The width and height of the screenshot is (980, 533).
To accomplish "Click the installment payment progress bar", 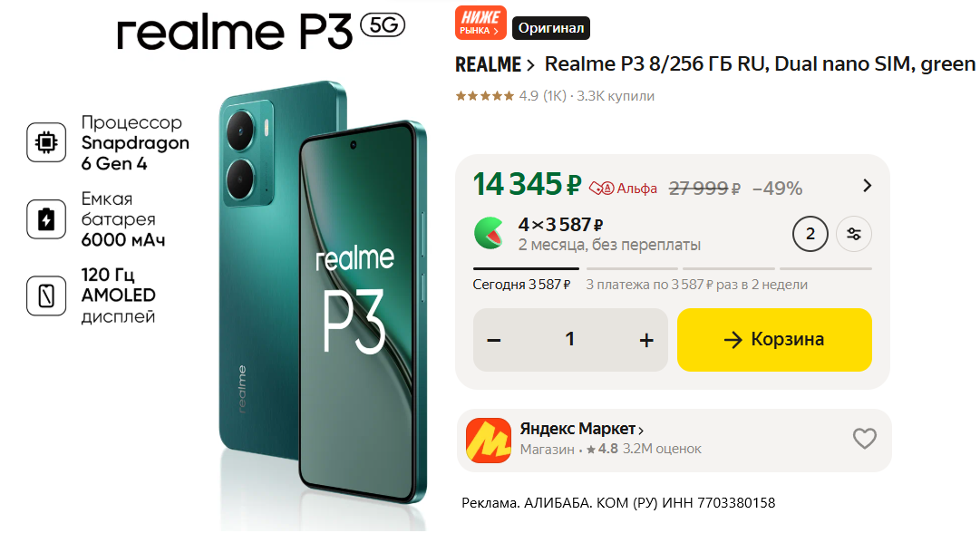I will 672,268.
